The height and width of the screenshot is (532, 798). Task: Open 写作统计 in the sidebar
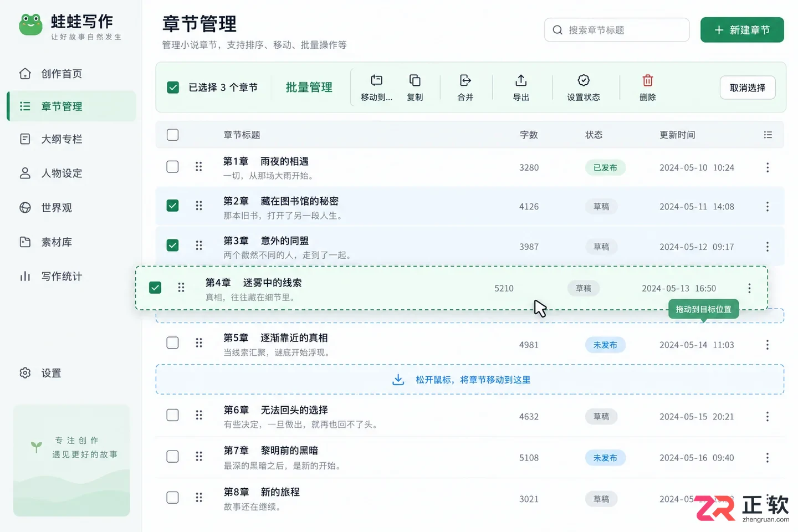coord(71,277)
